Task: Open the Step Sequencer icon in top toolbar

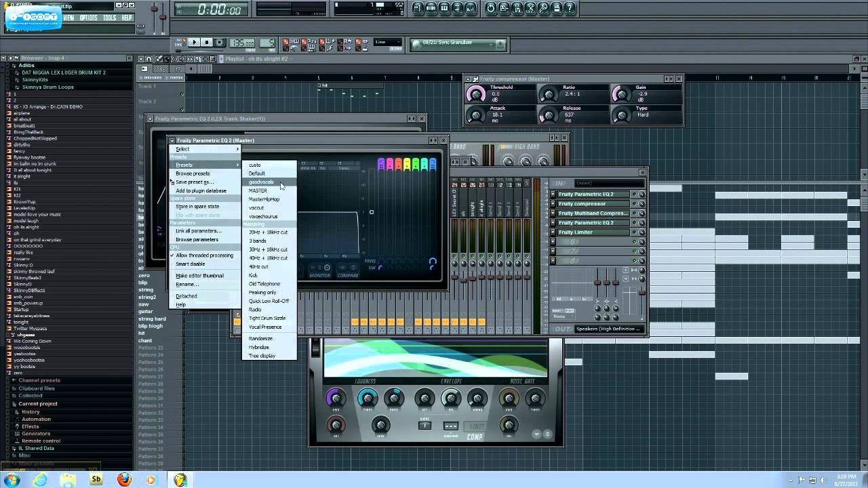Action: 431,8
